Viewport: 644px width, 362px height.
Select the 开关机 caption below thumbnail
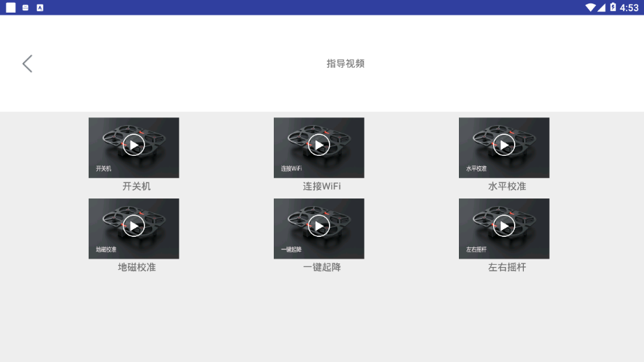[136, 187]
